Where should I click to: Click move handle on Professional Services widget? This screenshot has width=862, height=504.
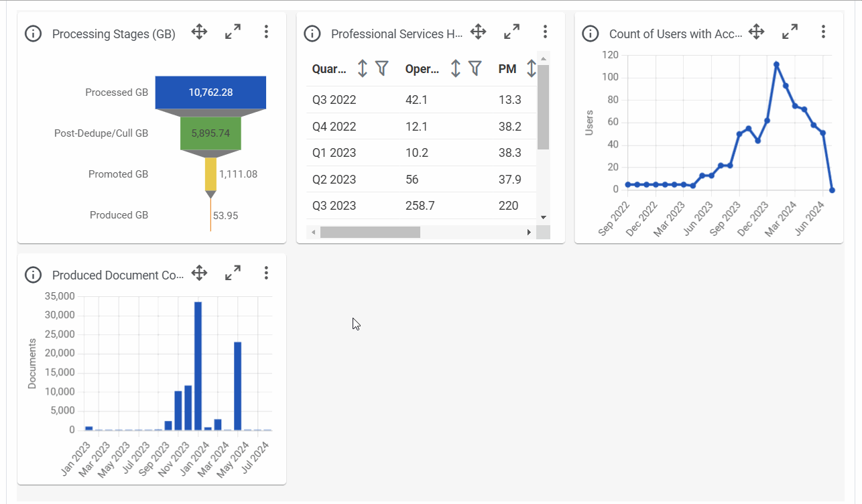pyautogui.click(x=478, y=31)
